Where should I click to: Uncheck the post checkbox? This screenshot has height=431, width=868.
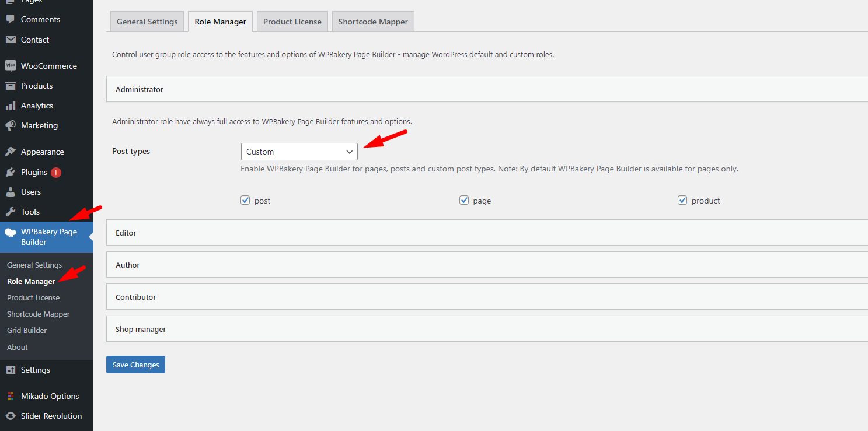coord(245,200)
